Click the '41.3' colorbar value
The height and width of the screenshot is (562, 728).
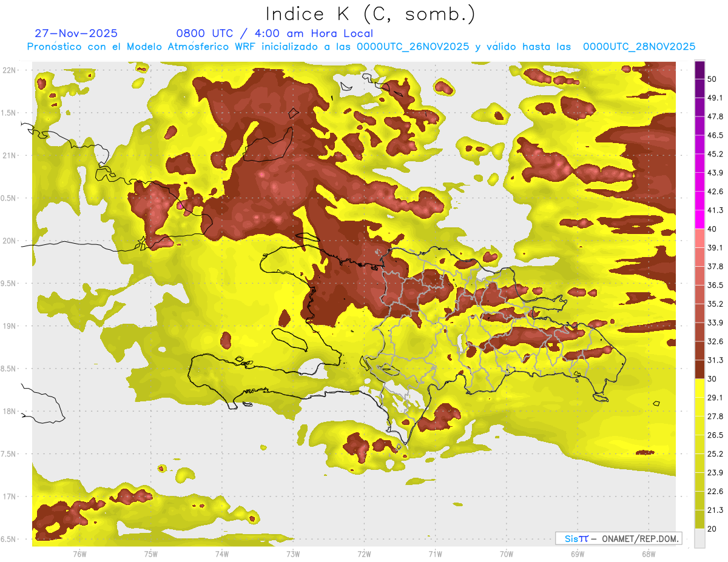tap(715, 210)
